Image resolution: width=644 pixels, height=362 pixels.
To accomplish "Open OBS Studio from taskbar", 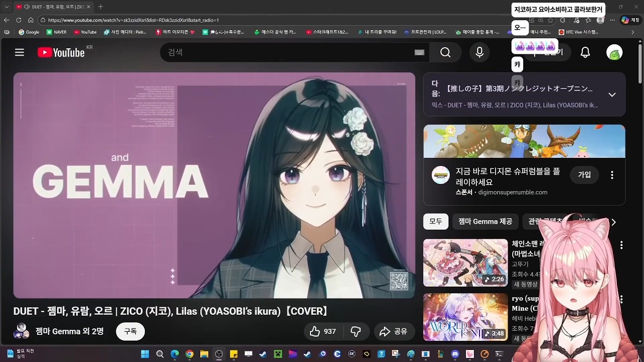I will pyautogui.click(x=219, y=354).
